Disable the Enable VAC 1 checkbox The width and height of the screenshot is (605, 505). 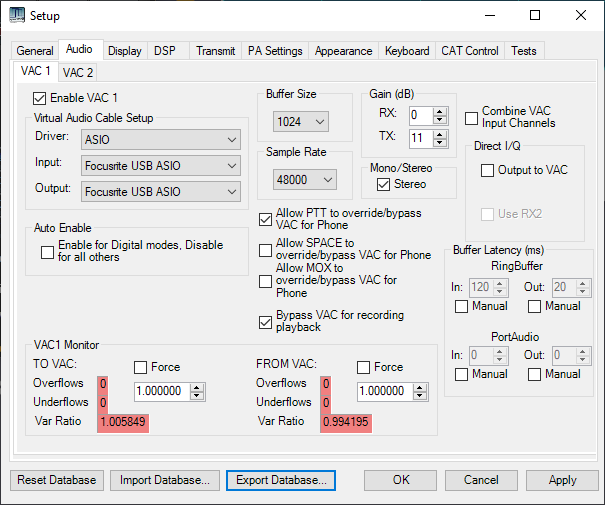tap(40, 98)
